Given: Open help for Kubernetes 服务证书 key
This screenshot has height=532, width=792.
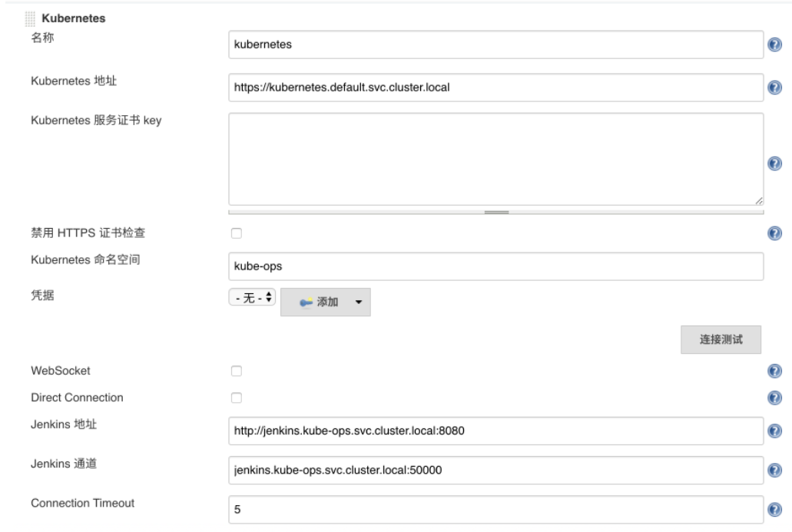Looking at the screenshot, I should coord(774,164).
